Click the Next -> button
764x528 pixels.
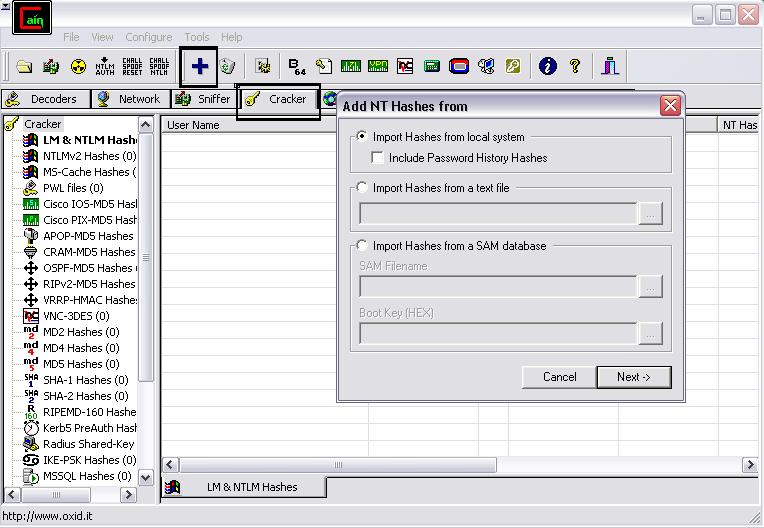pyautogui.click(x=633, y=377)
